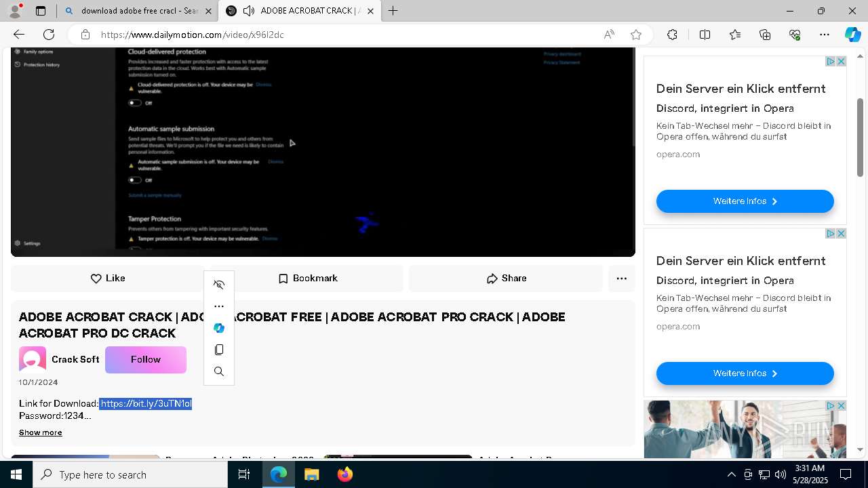Open Browser essentials heart icon

[x=795, y=35]
